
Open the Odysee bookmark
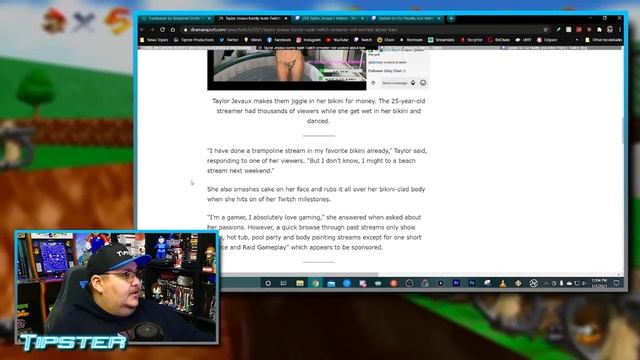click(547, 40)
